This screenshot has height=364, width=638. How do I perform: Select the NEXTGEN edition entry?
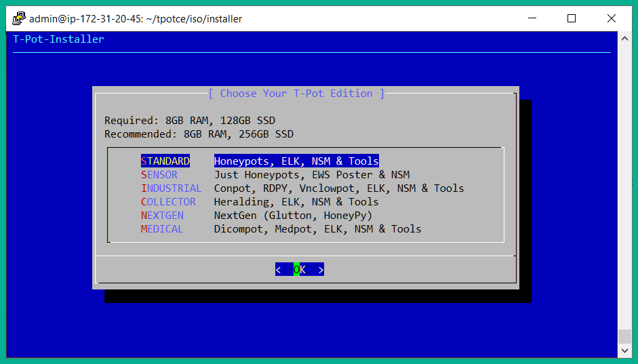tap(162, 216)
